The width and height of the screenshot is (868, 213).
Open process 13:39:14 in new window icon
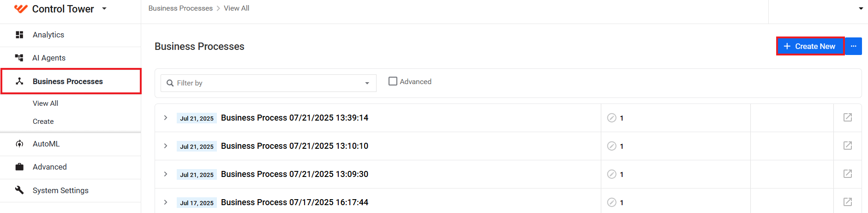coord(848,117)
